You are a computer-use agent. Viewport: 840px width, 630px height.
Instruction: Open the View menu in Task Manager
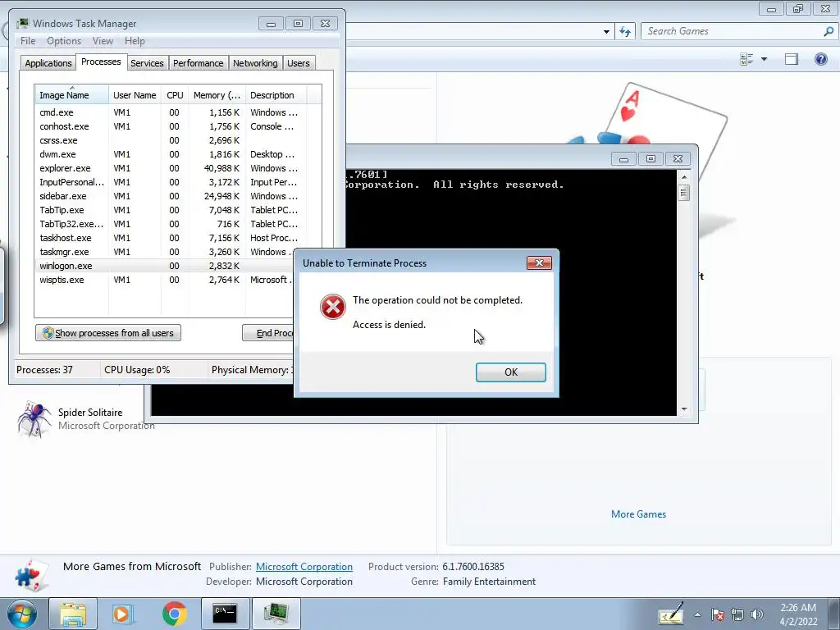pos(103,41)
